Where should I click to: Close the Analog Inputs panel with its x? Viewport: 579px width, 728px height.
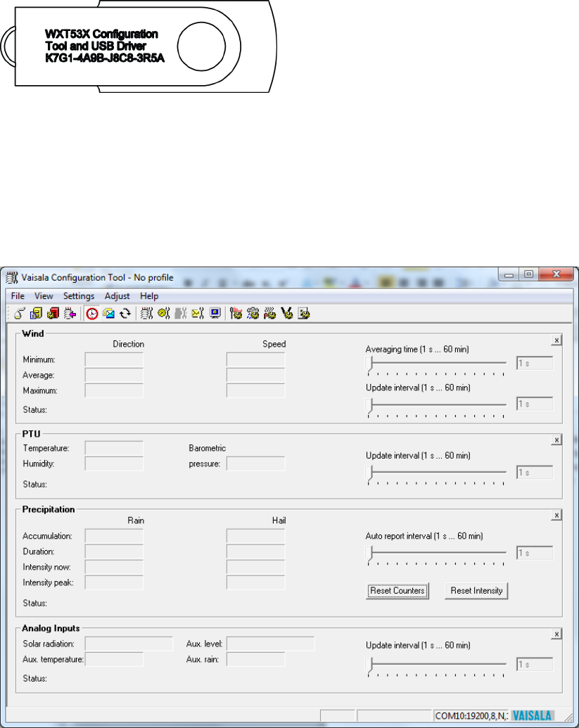(556, 634)
